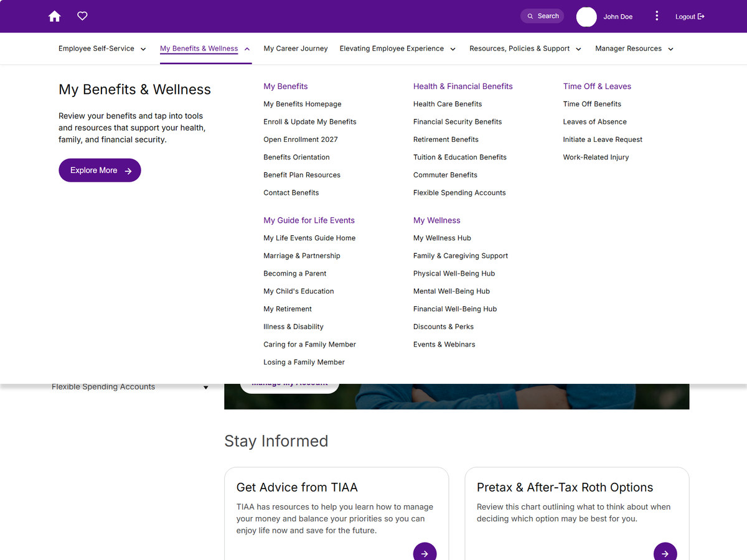Click Pretax & After-Tax Roth Options card title
Viewport: 747px width, 560px height.
tap(565, 488)
